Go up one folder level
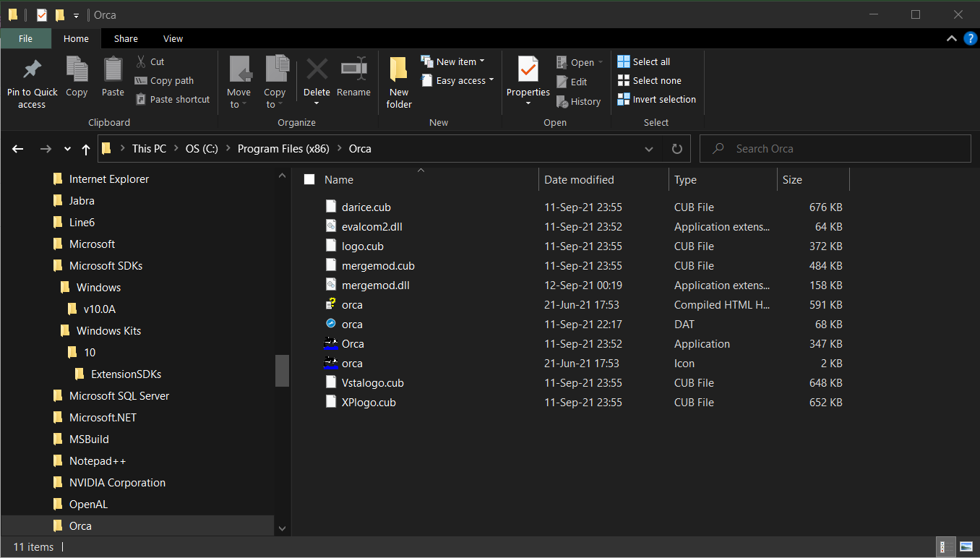The image size is (980, 558). (86, 149)
